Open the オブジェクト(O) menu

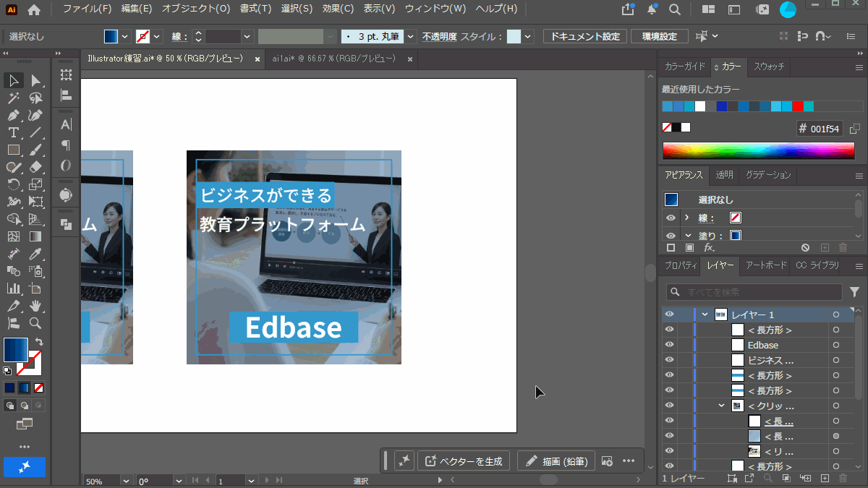coord(195,9)
